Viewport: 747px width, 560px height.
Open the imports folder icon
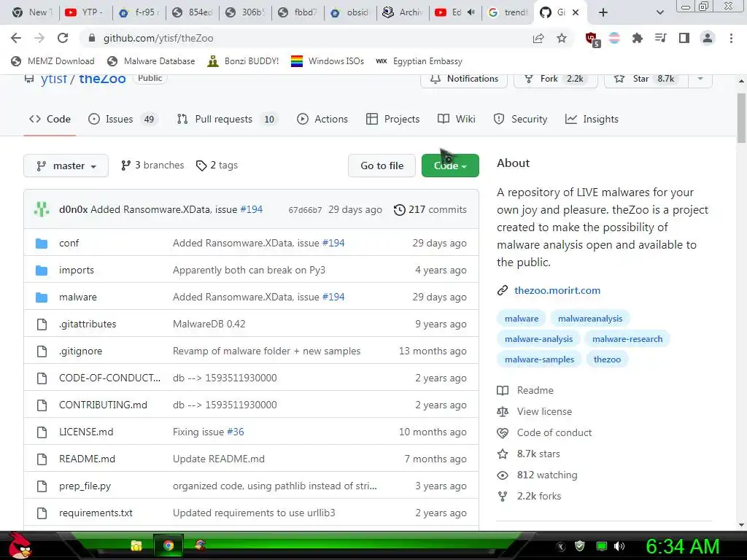click(42, 271)
